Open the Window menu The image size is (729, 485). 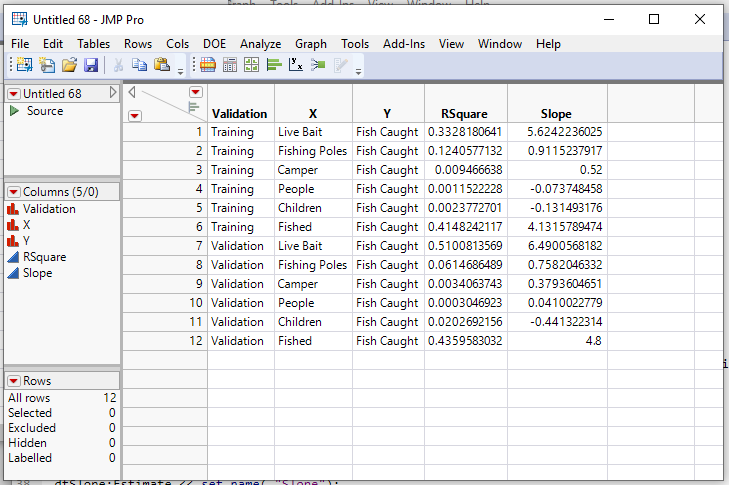[x=500, y=44]
